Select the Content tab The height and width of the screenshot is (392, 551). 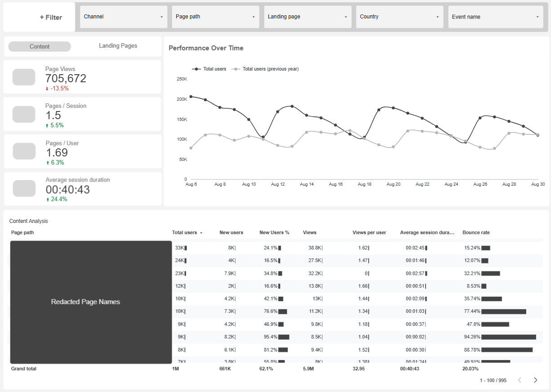click(39, 46)
